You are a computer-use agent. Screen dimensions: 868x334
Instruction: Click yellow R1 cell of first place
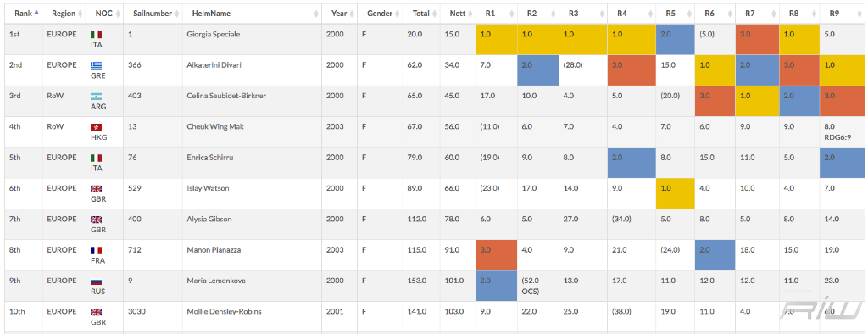pyautogui.click(x=497, y=39)
